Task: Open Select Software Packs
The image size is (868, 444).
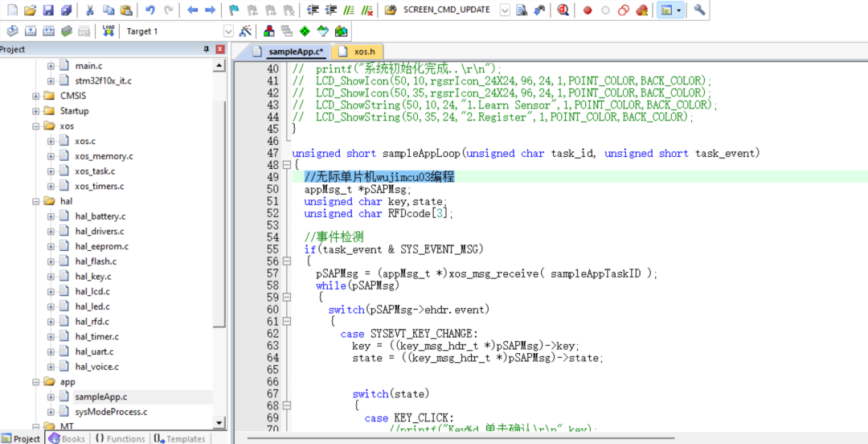Action: [x=323, y=31]
